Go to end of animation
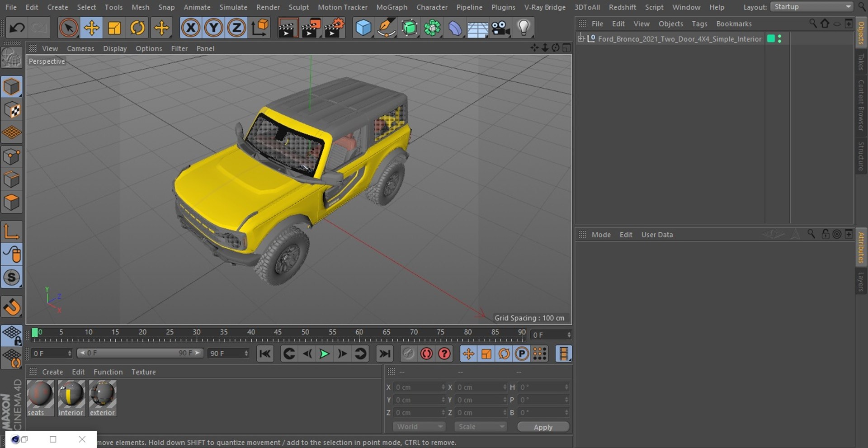 pyautogui.click(x=385, y=354)
